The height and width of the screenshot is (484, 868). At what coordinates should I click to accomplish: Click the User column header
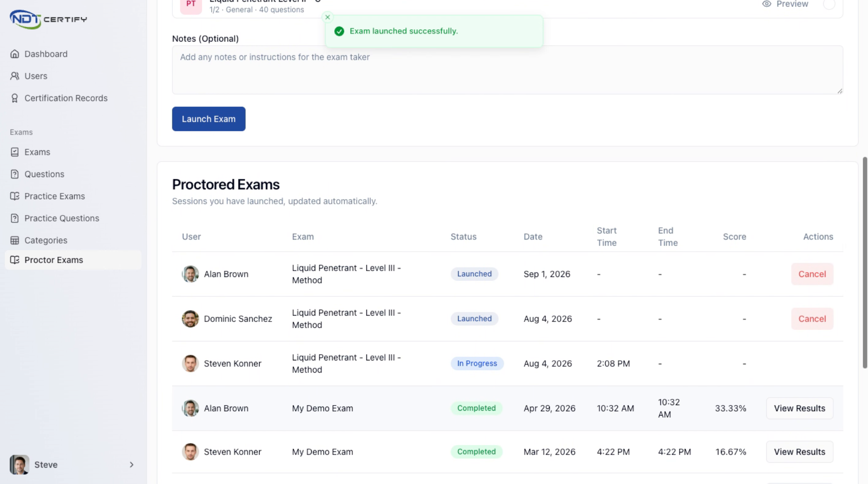coord(191,237)
